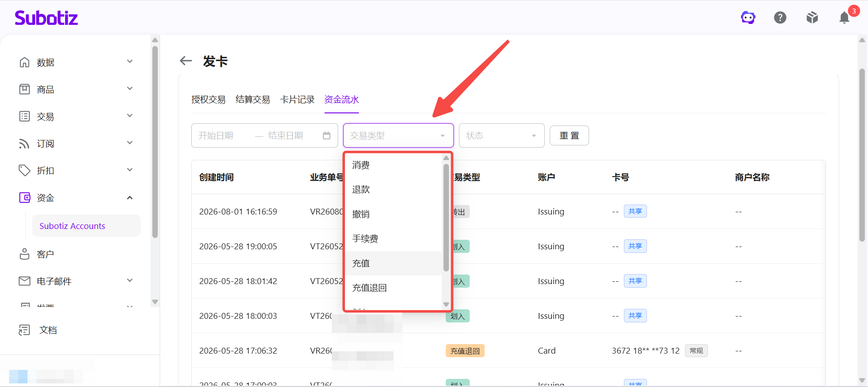The height and width of the screenshot is (387, 868).
Task: Click the 创建时间 column header
Action: pyautogui.click(x=217, y=177)
